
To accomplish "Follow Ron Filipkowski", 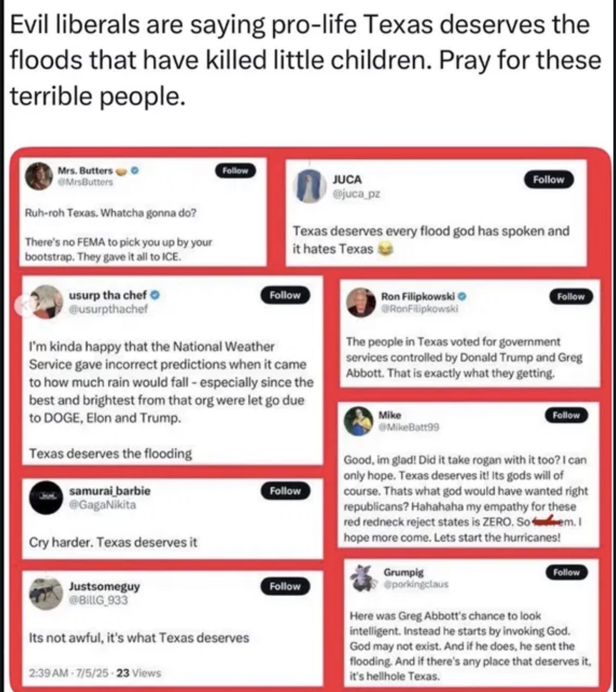I will (x=571, y=297).
